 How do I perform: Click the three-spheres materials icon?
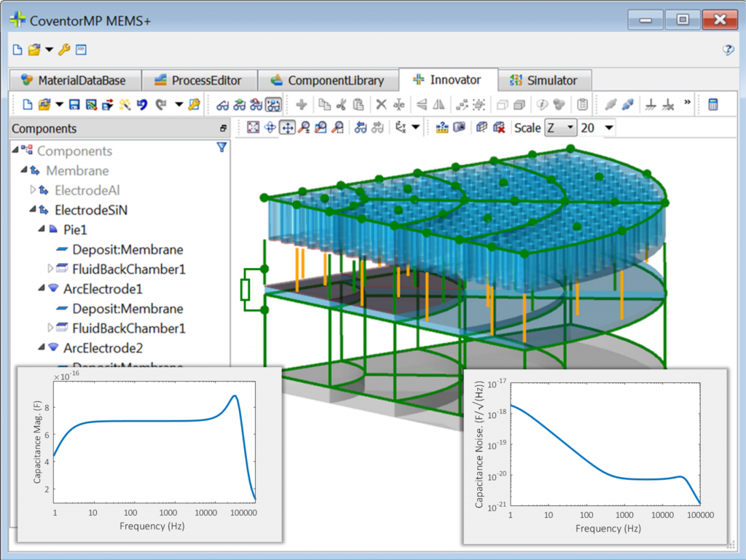559,105
